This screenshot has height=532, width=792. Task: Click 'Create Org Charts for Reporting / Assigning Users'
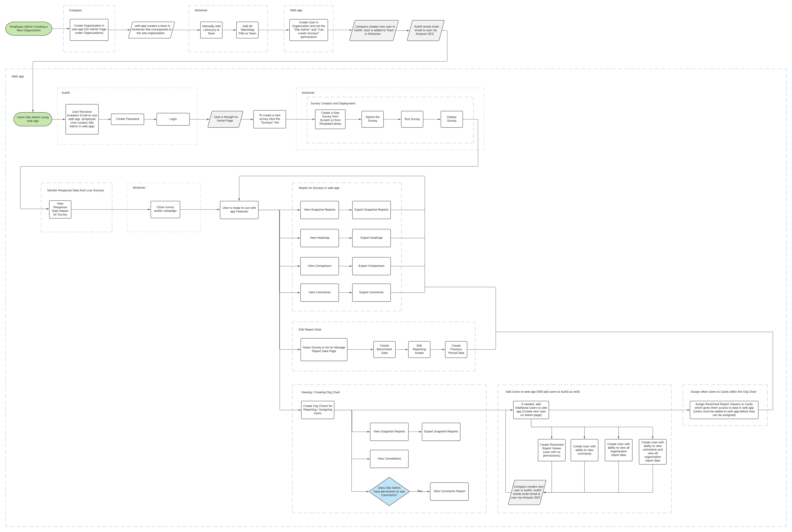click(318, 410)
